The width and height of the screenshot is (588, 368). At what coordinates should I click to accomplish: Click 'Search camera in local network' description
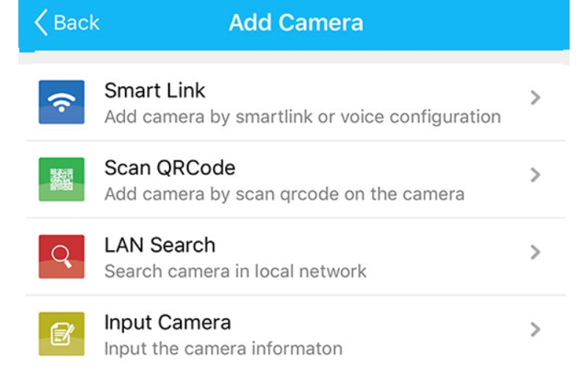235,271
